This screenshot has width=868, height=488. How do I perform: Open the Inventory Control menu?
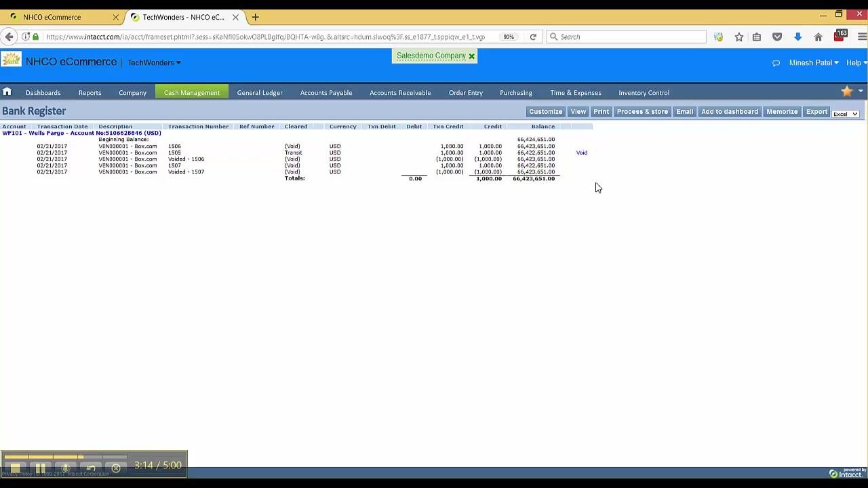pos(644,92)
